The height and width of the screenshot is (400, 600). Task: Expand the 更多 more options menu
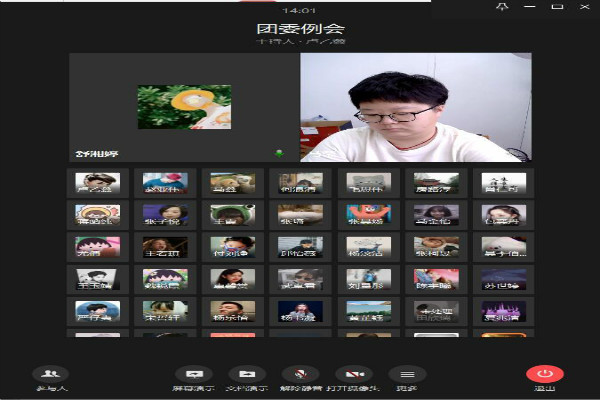pos(406,376)
